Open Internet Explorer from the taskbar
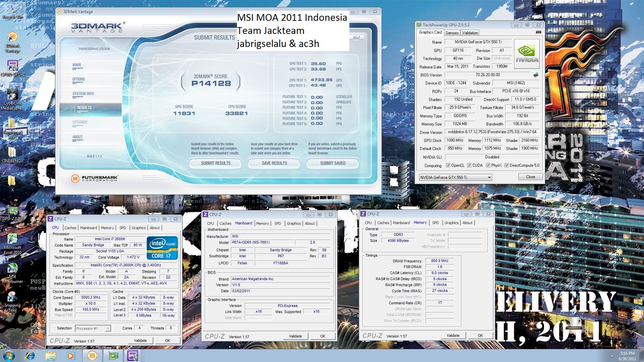The image size is (644, 362). [x=30, y=355]
